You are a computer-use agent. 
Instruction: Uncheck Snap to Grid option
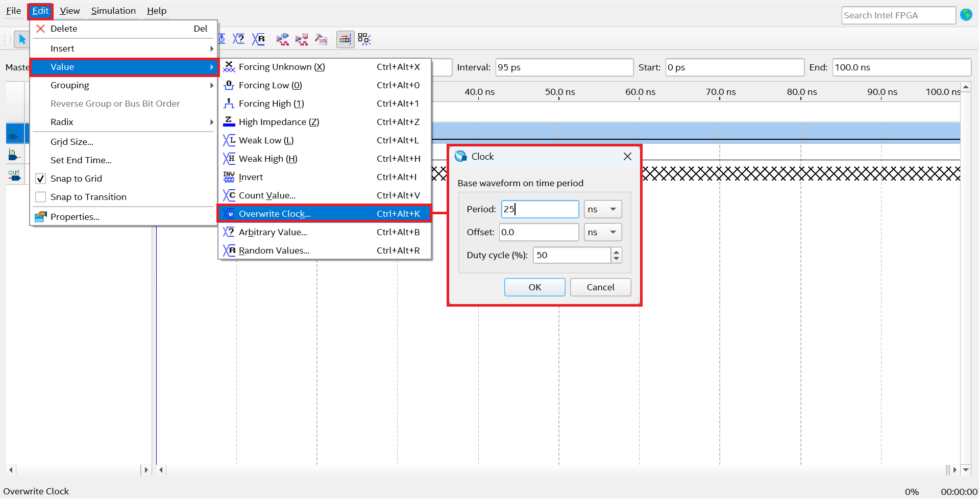click(41, 179)
